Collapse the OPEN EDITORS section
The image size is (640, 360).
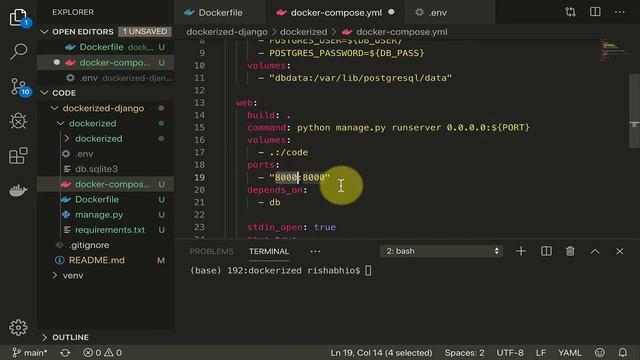pyautogui.click(x=44, y=32)
